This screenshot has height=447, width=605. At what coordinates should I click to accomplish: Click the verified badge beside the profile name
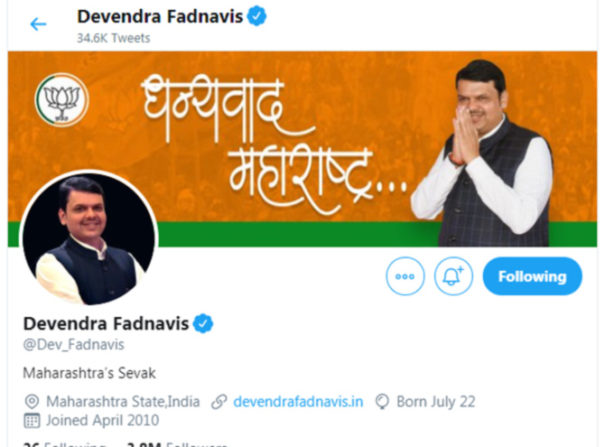click(203, 324)
